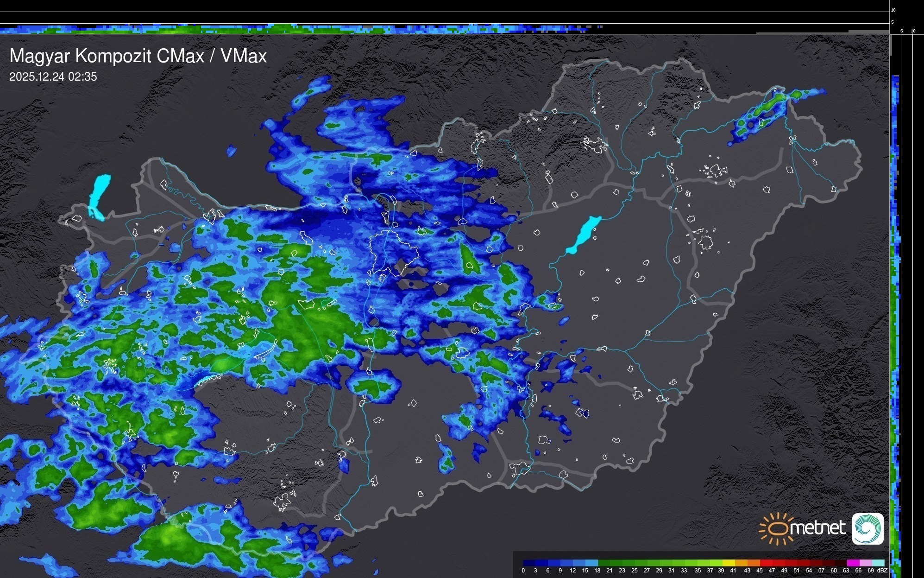Viewport: 924px width, 578px height.
Task: Click the Magyar Kompozit CMax / VMax title
Action: (138, 56)
